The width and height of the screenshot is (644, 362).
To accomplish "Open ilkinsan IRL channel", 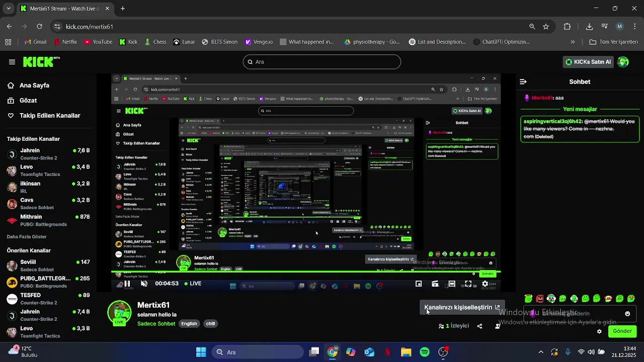I will coord(48,187).
